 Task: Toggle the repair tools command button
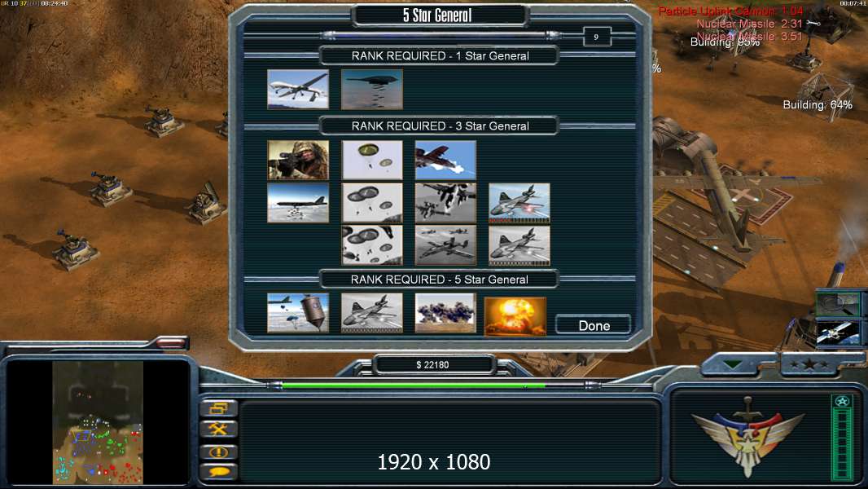(x=219, y=430)
